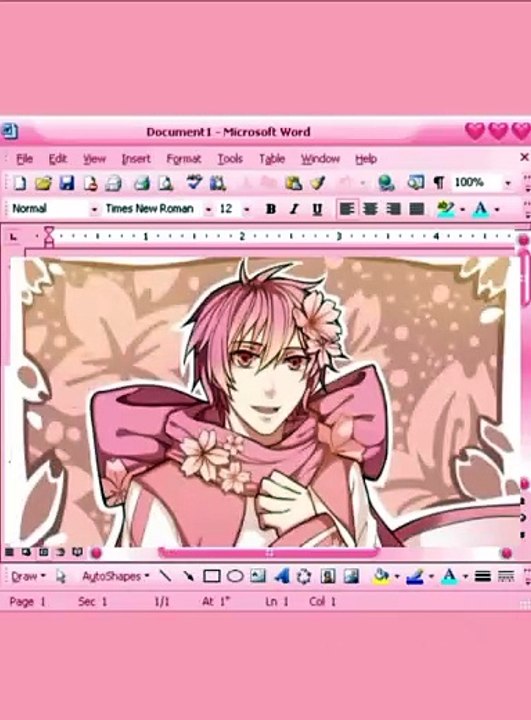Open the File menu

coord(24,159)
